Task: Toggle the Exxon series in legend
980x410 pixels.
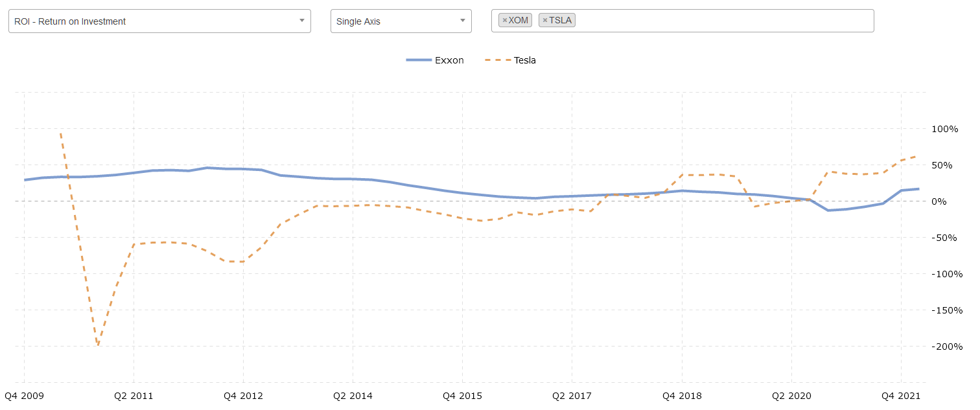Action: click(435, 60)
